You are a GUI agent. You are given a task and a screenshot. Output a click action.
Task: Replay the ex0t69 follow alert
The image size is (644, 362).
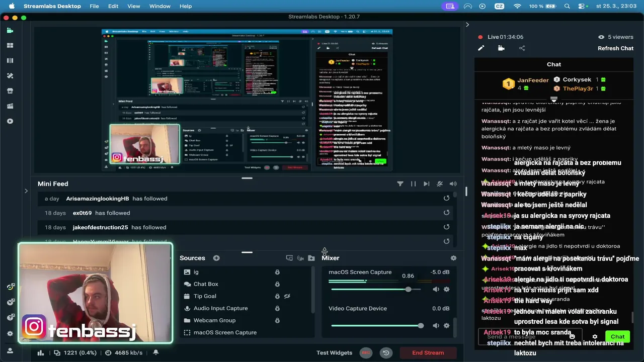[x=446, y=213]
